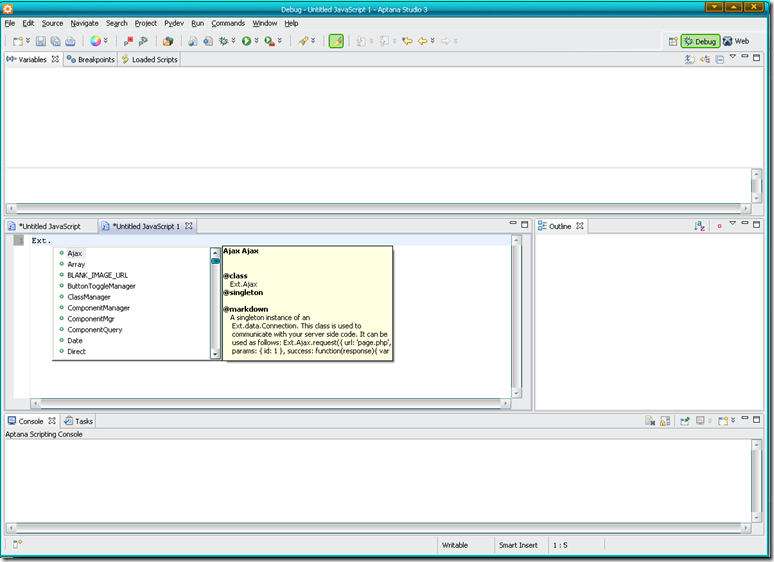This screenshot has height=562, width=774.
Task: Click Collapse All icon in Variables panel
Action: pyautogui.click(x=720, y=60)
